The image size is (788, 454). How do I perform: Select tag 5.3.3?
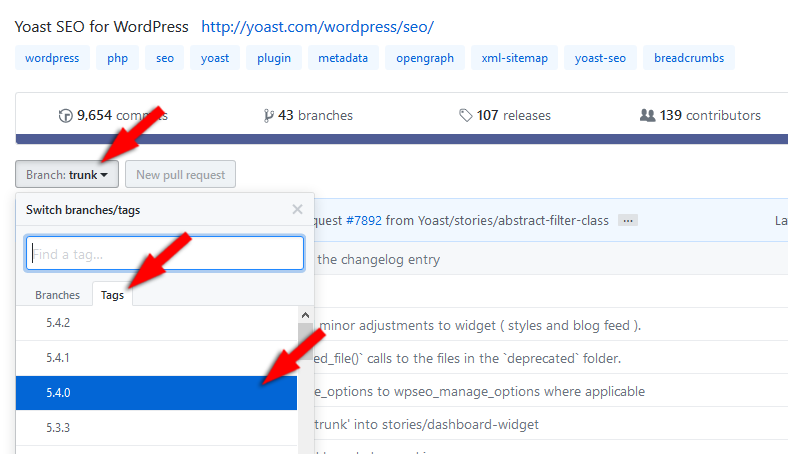point(156,428)
